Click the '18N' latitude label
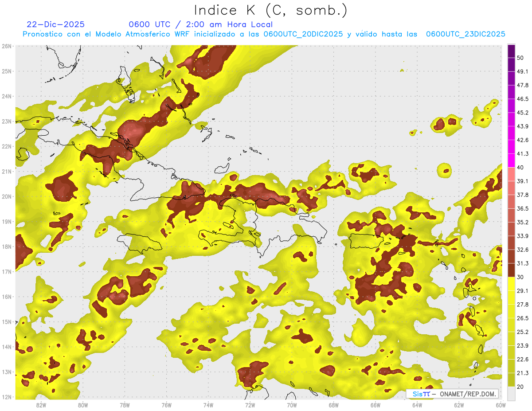Viewport: 532px width, 411px height. pyautogui.click(x=7, y=247)
